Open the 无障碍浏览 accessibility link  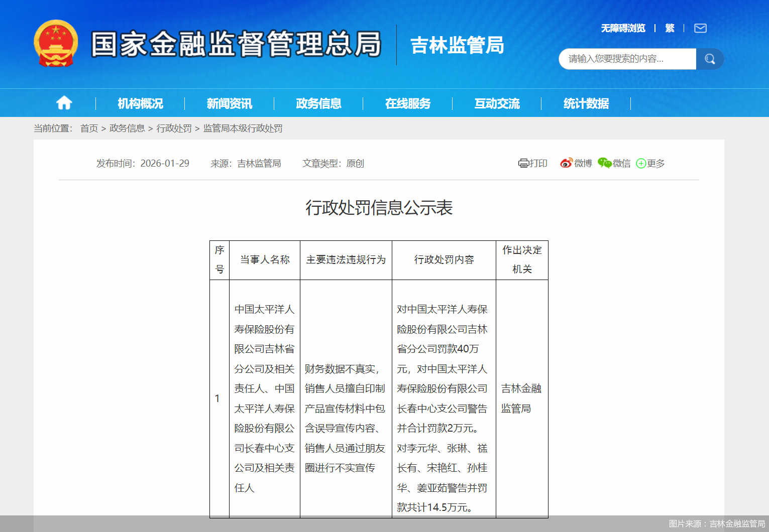point(623,28)
